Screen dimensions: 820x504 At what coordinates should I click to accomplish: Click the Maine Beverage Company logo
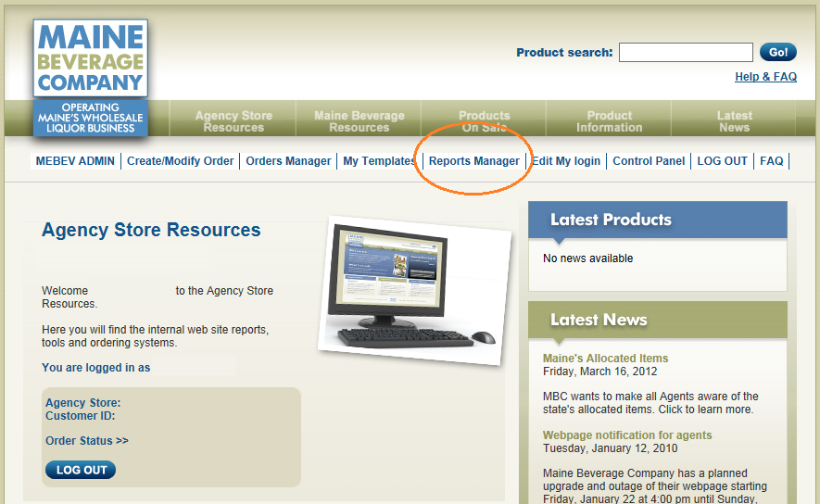pos(91,58)
